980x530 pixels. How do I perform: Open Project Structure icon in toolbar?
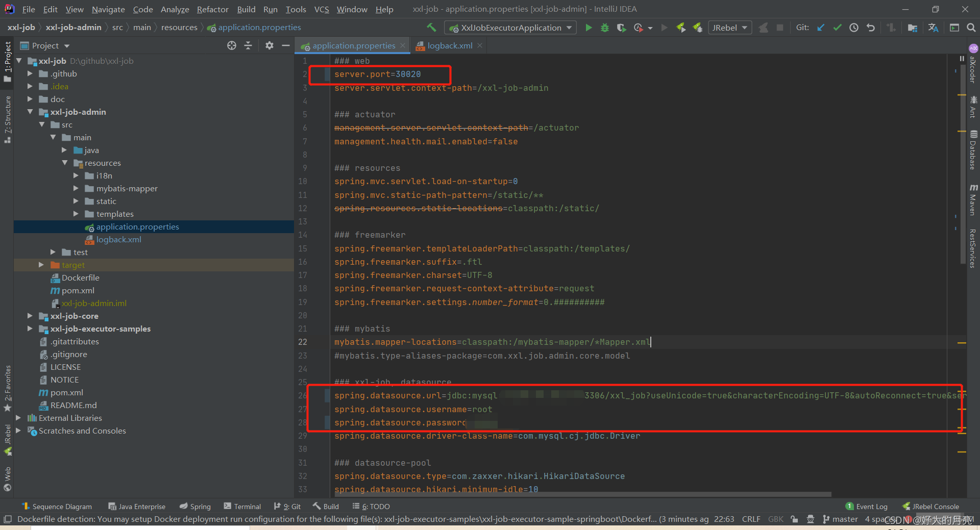point(913,28)
